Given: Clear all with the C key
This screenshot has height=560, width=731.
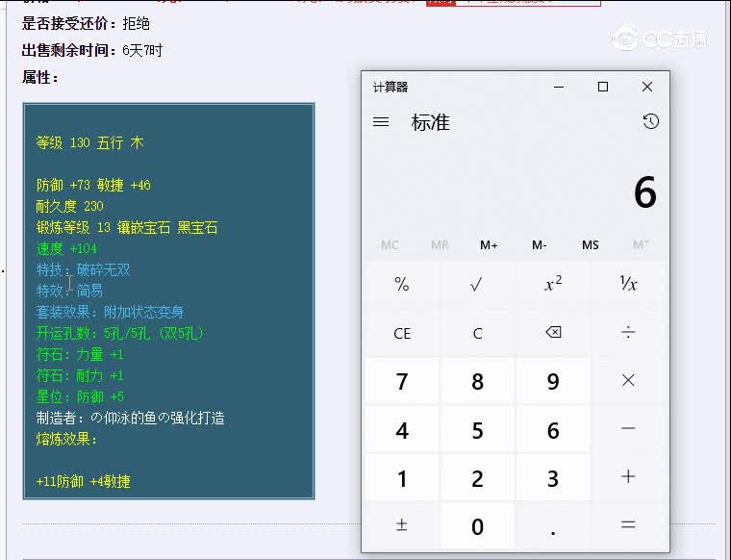Looking at the screenshot, I should 477,333.
